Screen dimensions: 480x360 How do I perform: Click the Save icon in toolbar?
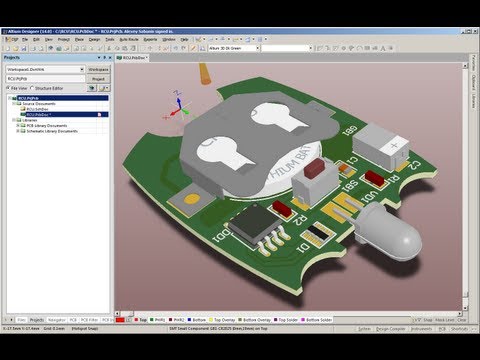point(23,48)
